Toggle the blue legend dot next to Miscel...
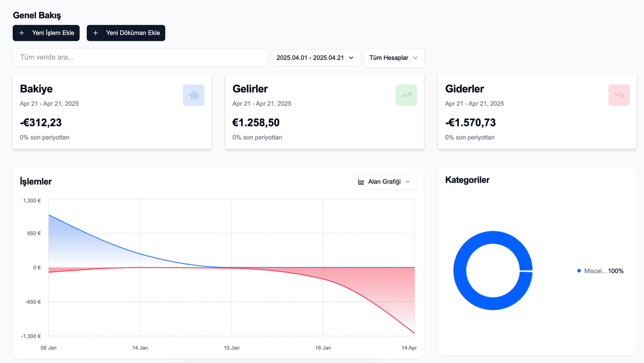This screenshot has height=363, width=644. [579, 271]
